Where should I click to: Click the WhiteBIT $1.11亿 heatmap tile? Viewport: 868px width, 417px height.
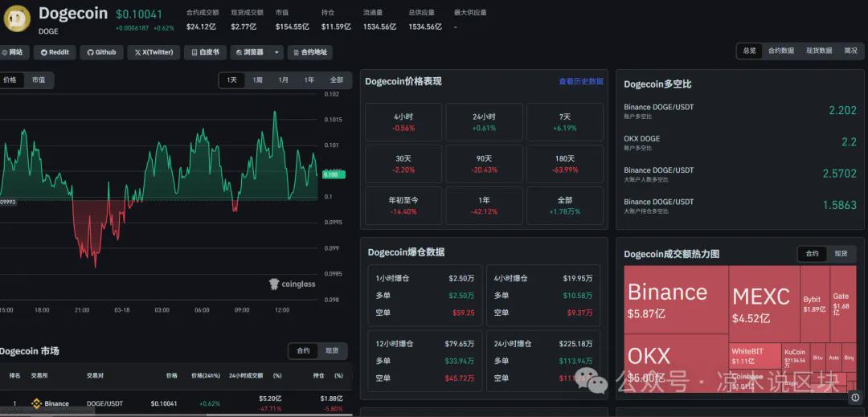click(x=755, y=357)
